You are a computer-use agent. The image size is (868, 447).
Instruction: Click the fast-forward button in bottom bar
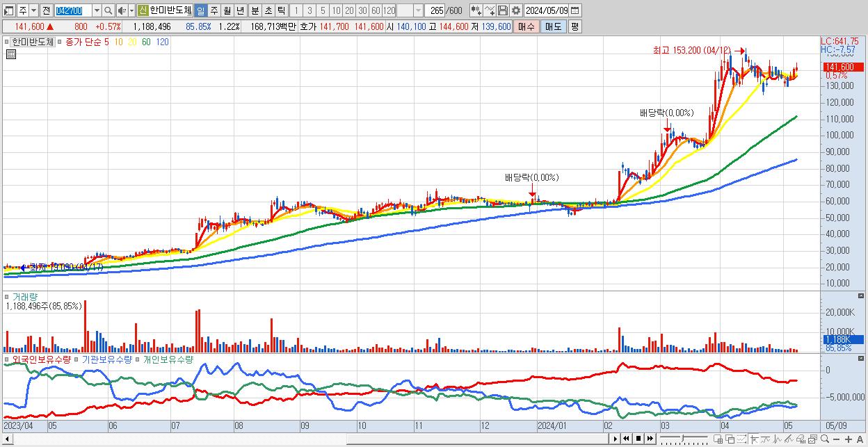650,439
